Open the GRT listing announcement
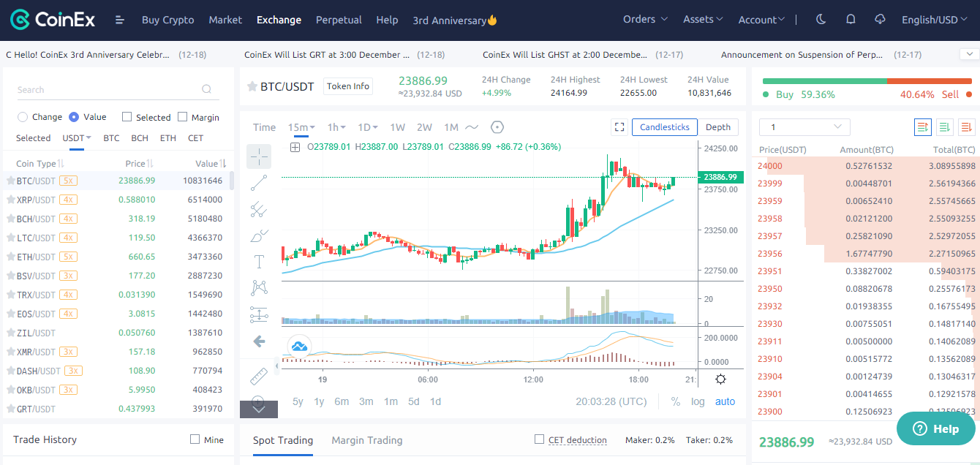This screenshot has width=980, height=465. click(x=327, y=55)
